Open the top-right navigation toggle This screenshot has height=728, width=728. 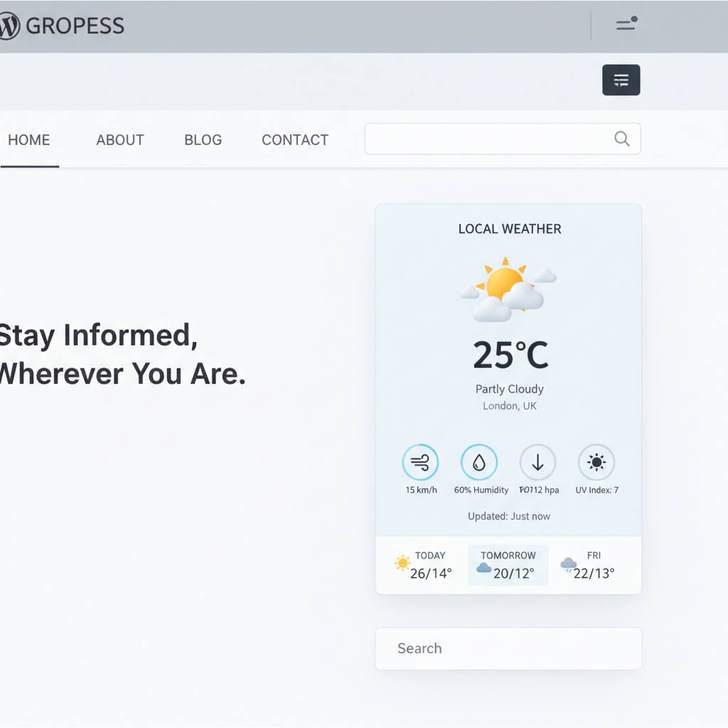click(x=626, y=24)
